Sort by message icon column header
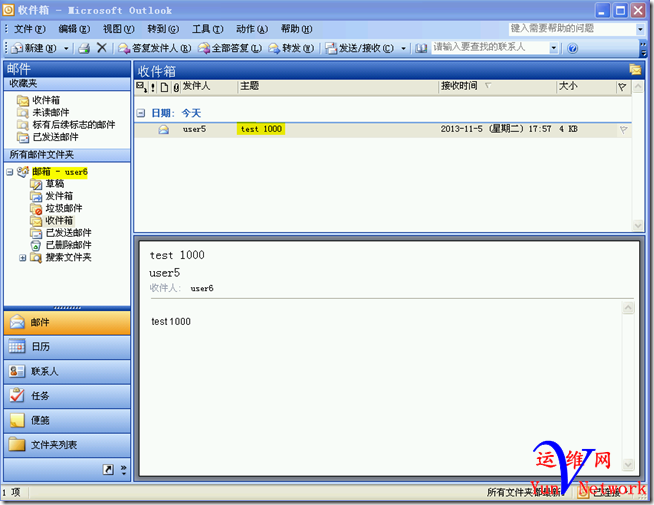 point(164,87)
